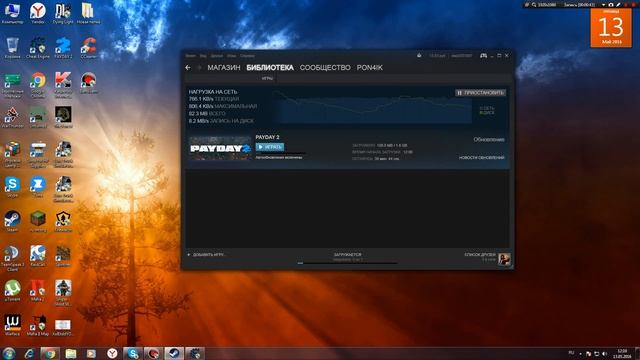Open CCleaner desktop shortcut
Viewport: 640px width, 360px height.
coord(88,48)
